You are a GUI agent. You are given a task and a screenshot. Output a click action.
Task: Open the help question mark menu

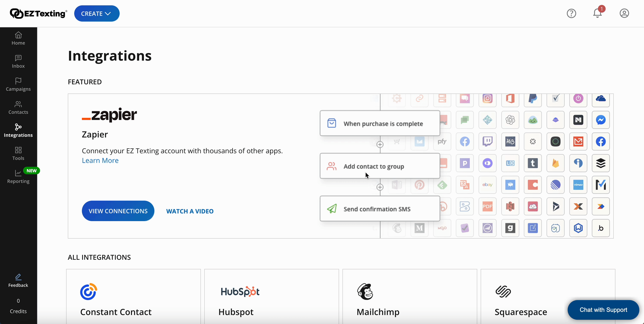[x=571, y=13]
